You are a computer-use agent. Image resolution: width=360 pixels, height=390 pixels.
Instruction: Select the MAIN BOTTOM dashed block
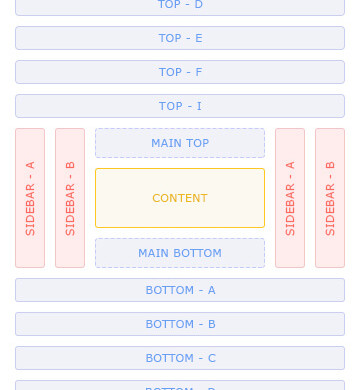180,253
